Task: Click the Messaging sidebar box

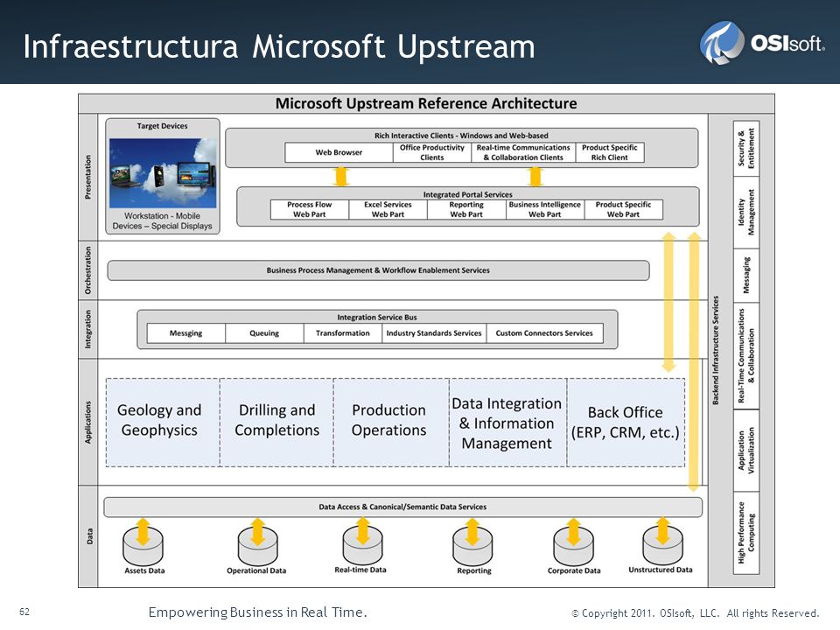Action: (745, 276)
